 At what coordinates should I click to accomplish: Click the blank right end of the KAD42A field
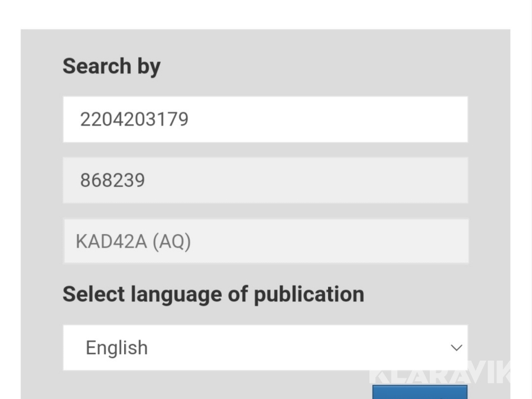(414, 241)
